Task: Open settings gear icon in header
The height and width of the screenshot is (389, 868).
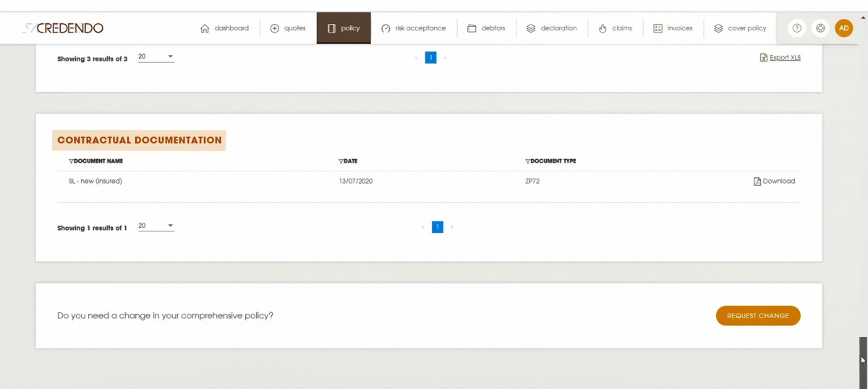Action: click(820, 28)
